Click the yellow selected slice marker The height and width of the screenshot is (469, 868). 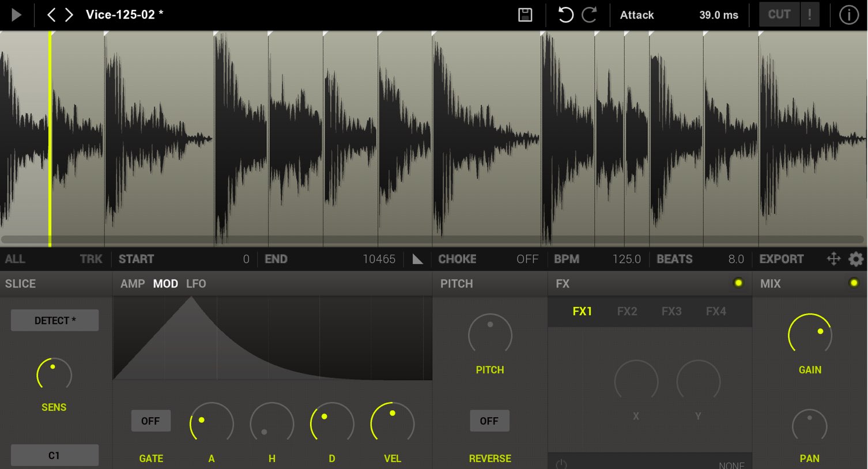click(x=50, y=138)
